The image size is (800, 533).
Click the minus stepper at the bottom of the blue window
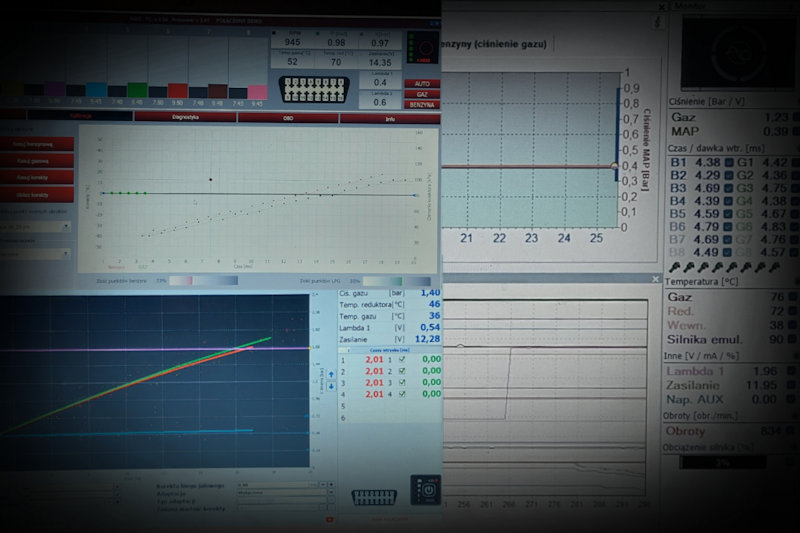tap(323, 485)
